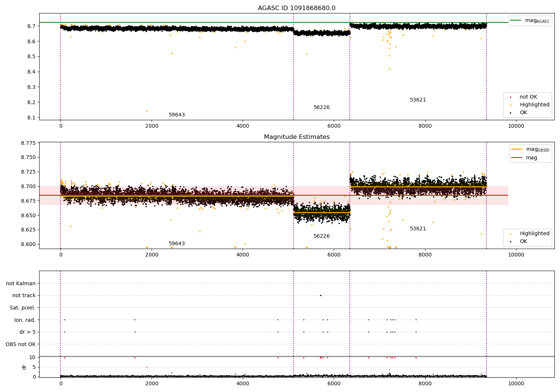Click obsid label 53621 in middle plot
This screenshot has height=392, width=560.
pyautogui.click(x=418, y=229)
